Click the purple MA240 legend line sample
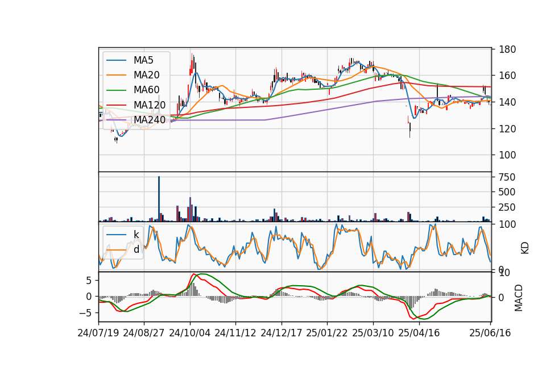The height and width of the screenshot is (392, 546). click(116, 120)
